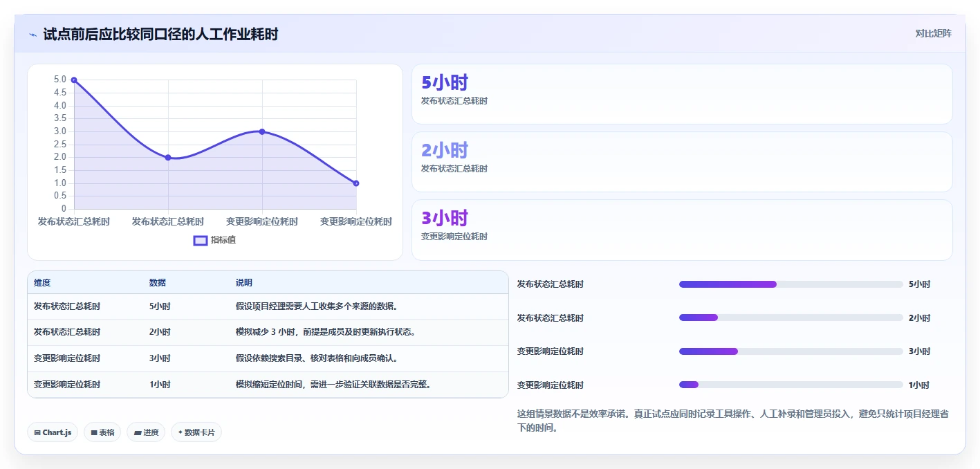Click the chart data point at value 3.0
The image size is (980, 469).
pos(262,131)
